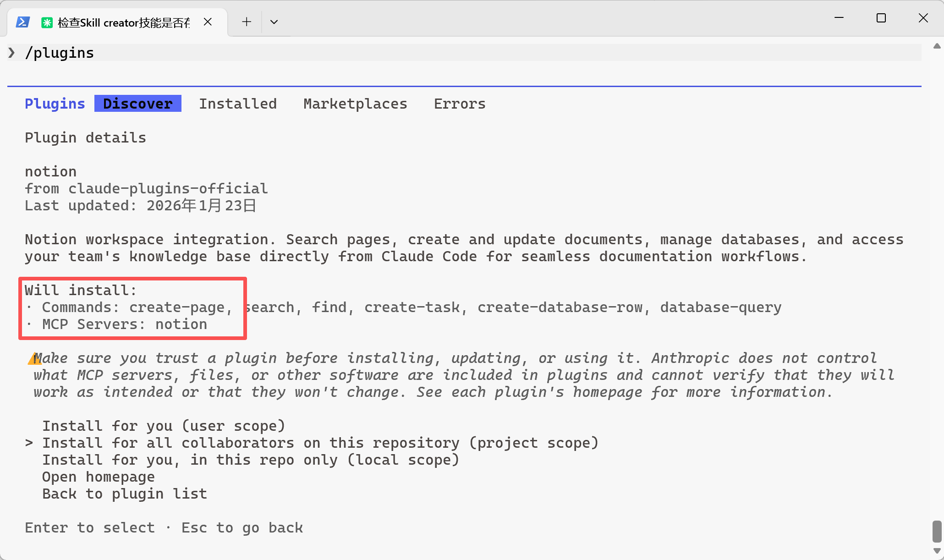
Task: Click the /plugins command input line
Action: (x=464, y=53)
